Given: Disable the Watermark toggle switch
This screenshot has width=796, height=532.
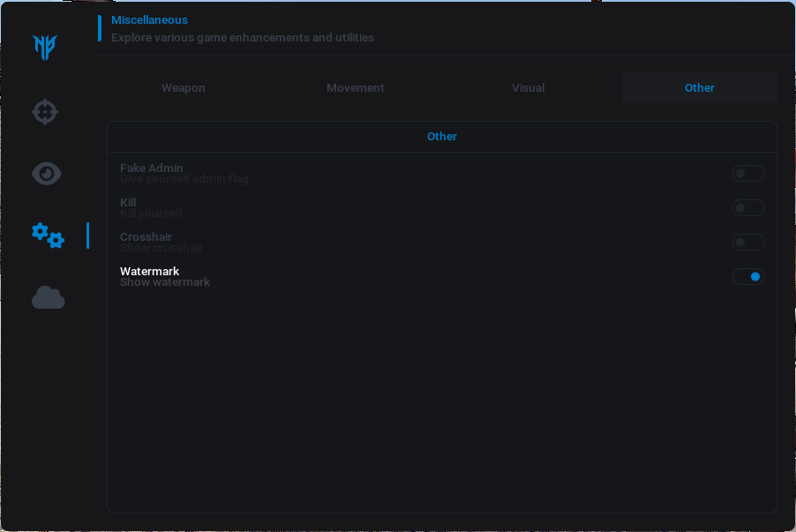Looking at the screenshot, I should [x=747, y=277].
